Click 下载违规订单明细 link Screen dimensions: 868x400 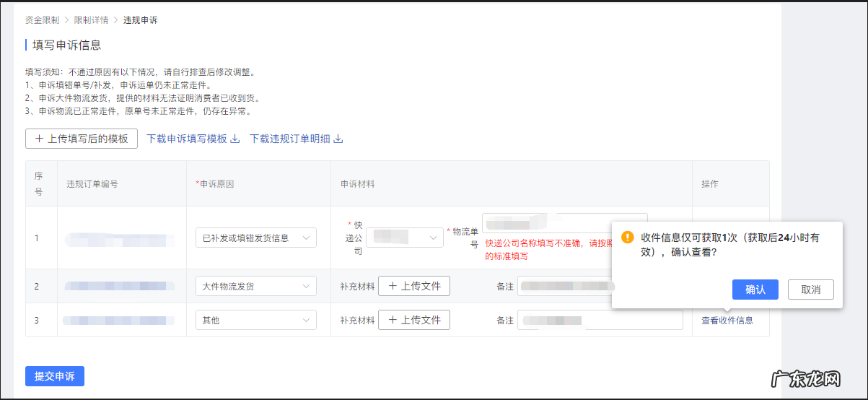point(290,139)
